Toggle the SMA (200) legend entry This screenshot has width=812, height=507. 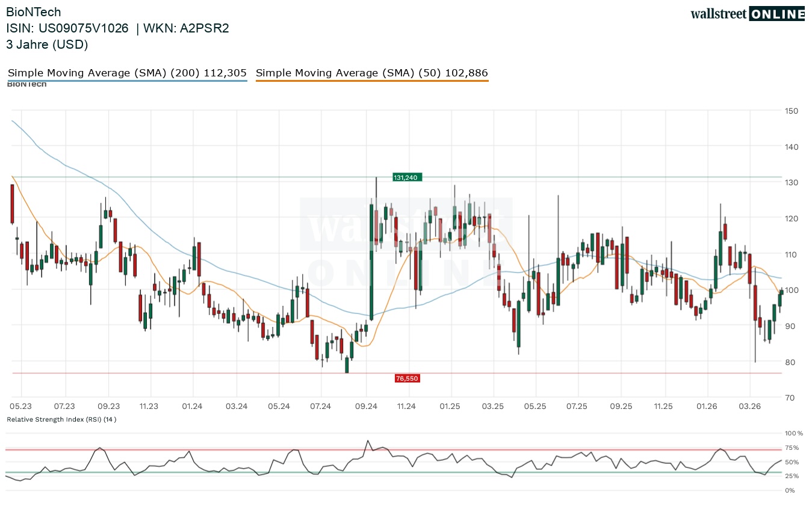pos(127,73)
